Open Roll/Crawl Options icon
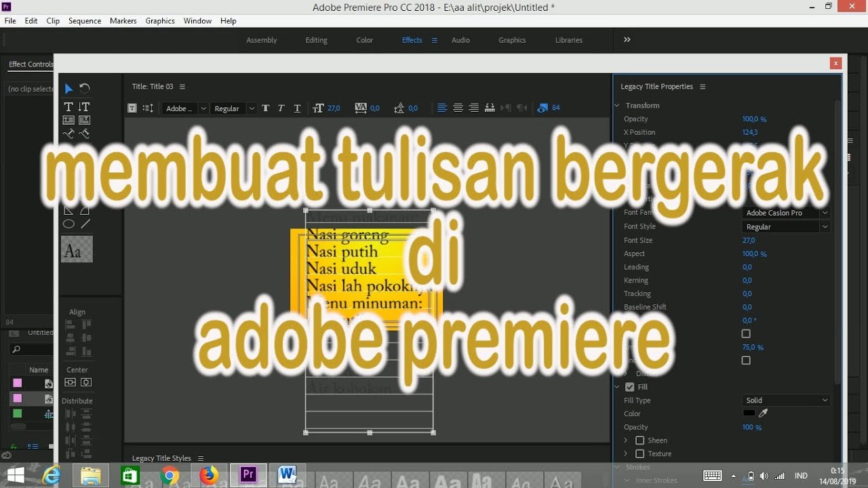The width and height of the screenshot is (868, 488). click(x=148, y=108)
